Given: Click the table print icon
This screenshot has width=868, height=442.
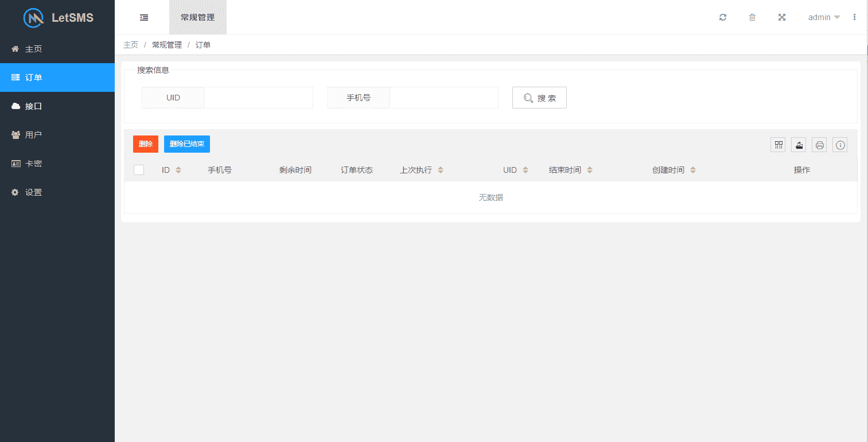Looking at the screenshot, I should click(x=819, y=145).
